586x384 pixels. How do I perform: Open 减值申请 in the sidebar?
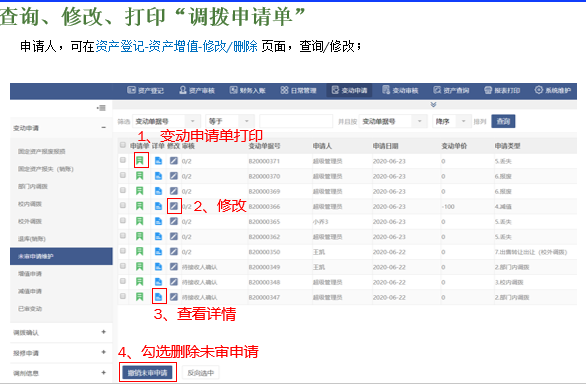(30, 291)
